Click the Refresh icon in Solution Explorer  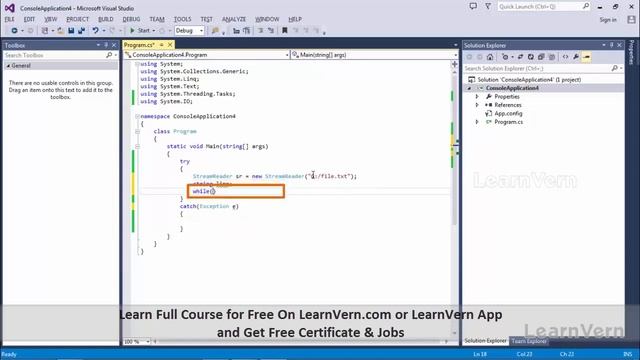coord(531,57)
